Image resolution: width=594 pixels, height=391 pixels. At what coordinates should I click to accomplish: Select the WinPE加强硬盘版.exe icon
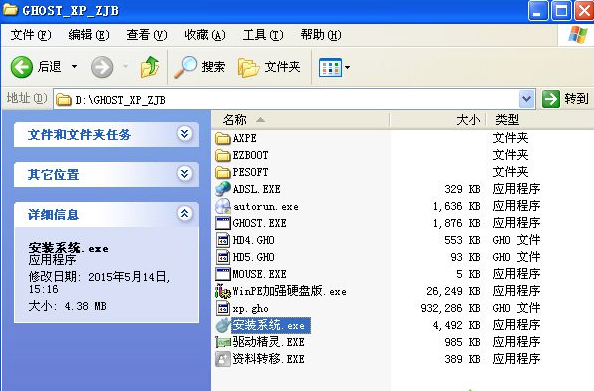click(x=223, y=291)
